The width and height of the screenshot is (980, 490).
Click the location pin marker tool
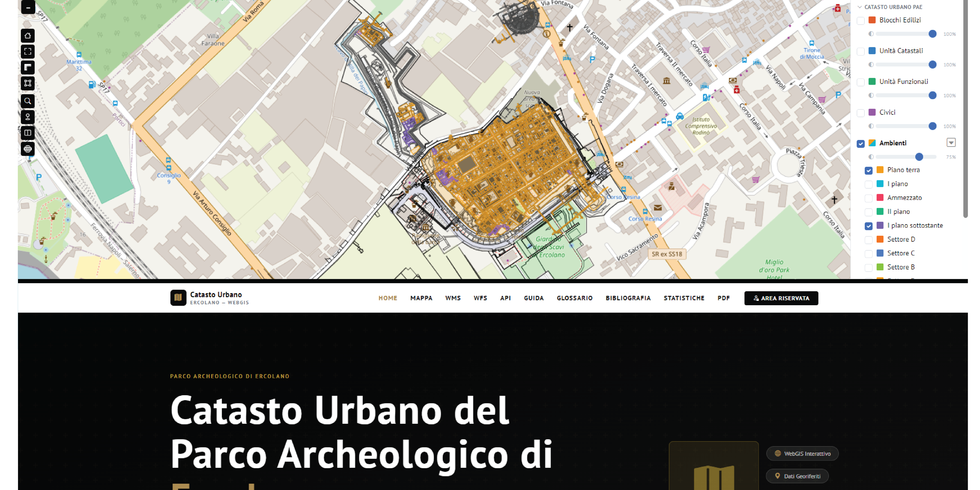click(x=28, y=117)
